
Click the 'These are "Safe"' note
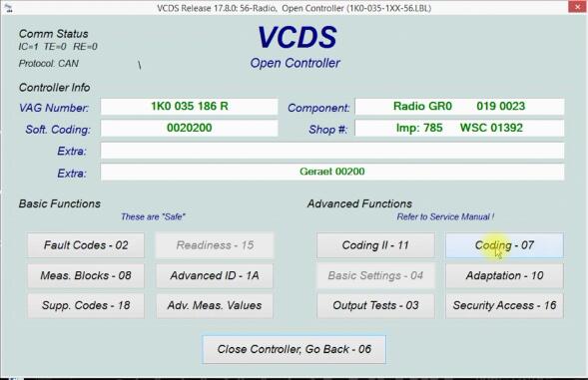click(x=153, y=217)
